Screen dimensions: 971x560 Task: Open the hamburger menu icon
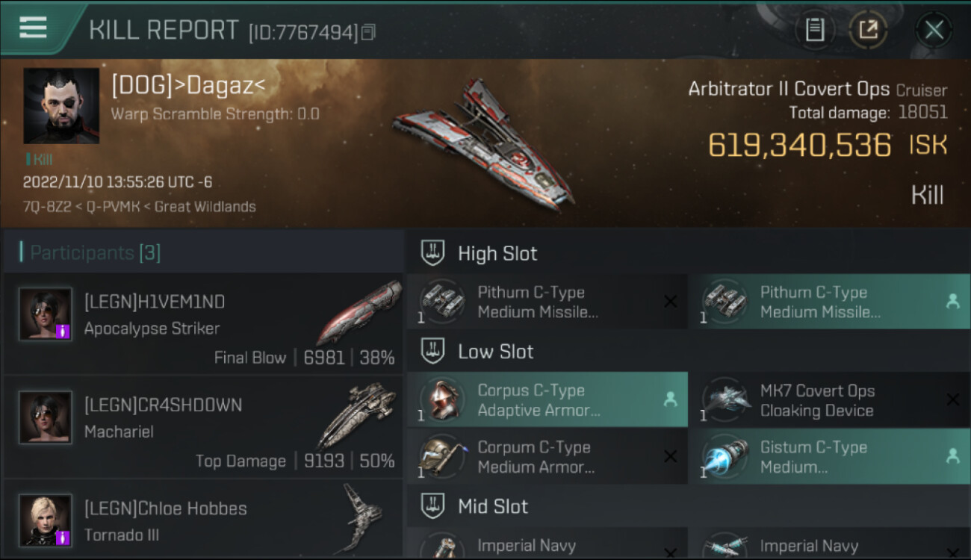coord(33,28)
